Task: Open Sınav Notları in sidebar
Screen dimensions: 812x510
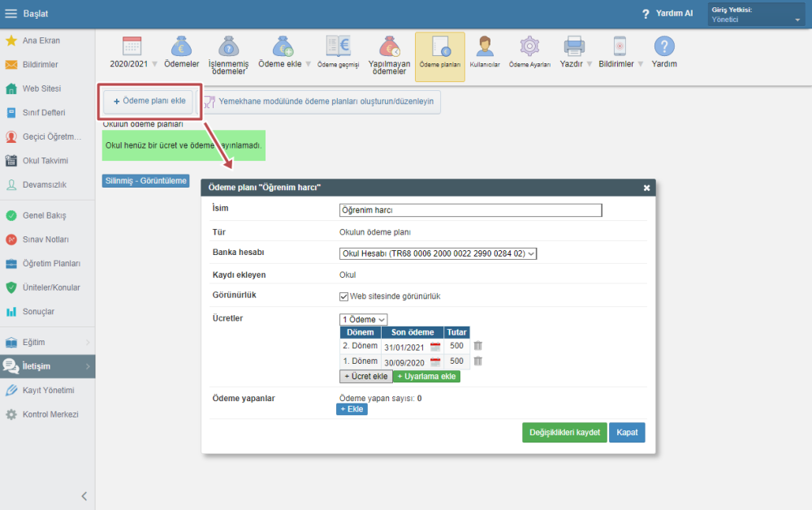Action: coord(47,240)
